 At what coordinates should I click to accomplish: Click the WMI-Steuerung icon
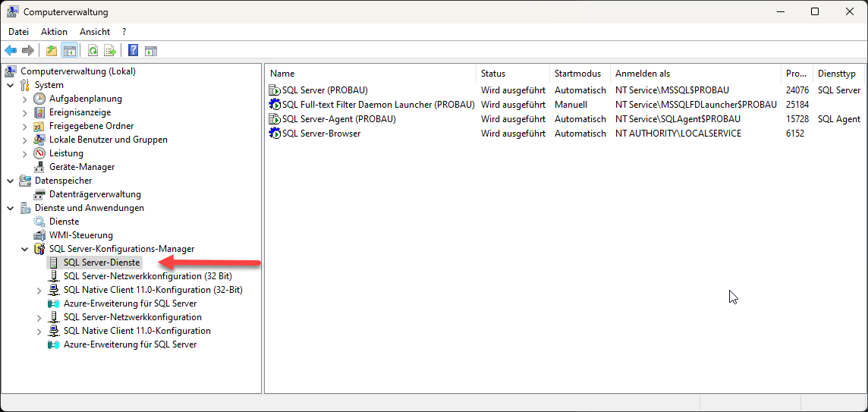click(x=39, y=235)
